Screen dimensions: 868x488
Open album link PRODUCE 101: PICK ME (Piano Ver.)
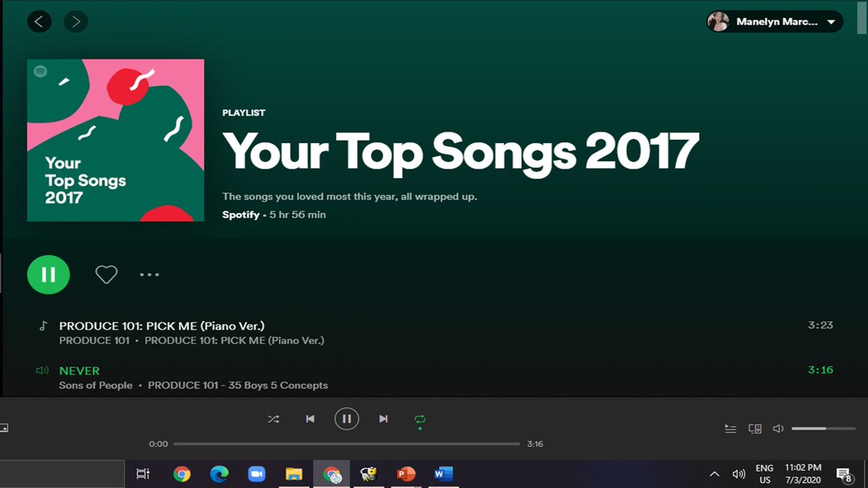coord(234,341)
